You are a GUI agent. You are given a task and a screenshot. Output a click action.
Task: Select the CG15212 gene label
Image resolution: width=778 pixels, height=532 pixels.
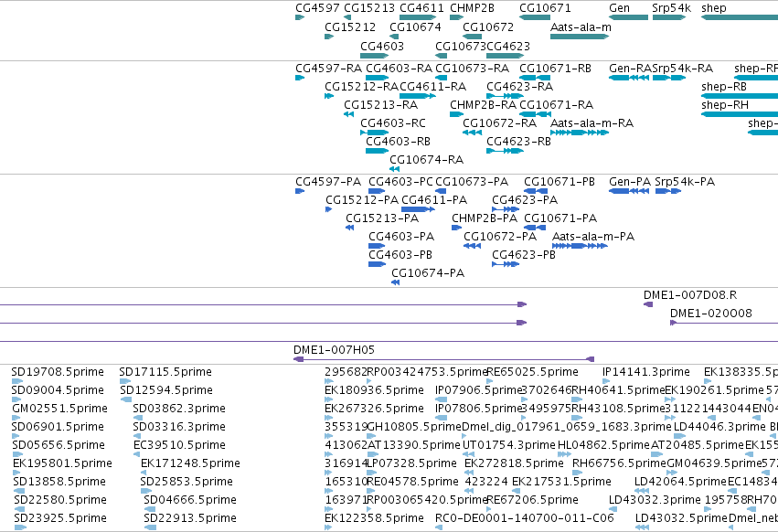click(x=350, y=27)
